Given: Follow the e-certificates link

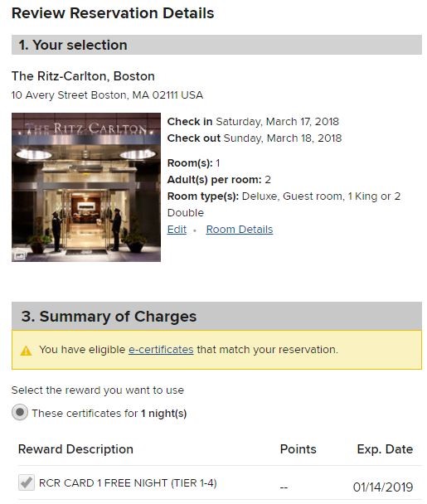Looking at the screenshot, I should pos(161,349).
